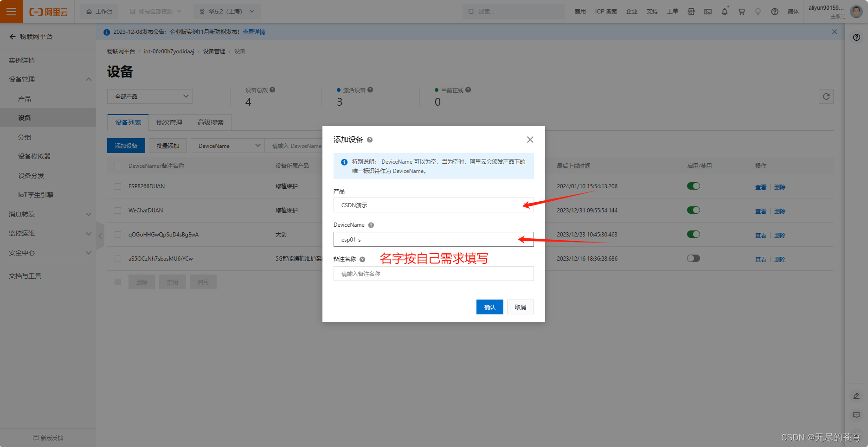
Task: Click the DeviceName field containing esp01-s
Action: coord(433,239)
